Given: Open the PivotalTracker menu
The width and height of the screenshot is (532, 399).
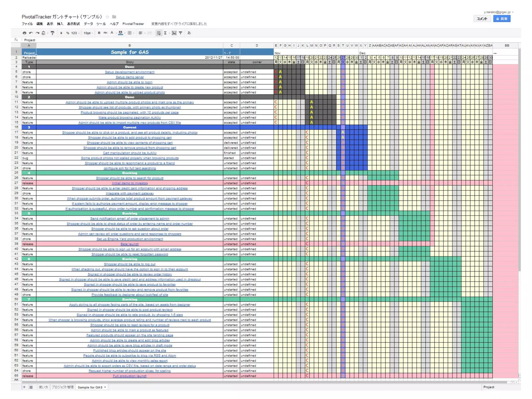Looking at the screenshot, I should point(133,24).
